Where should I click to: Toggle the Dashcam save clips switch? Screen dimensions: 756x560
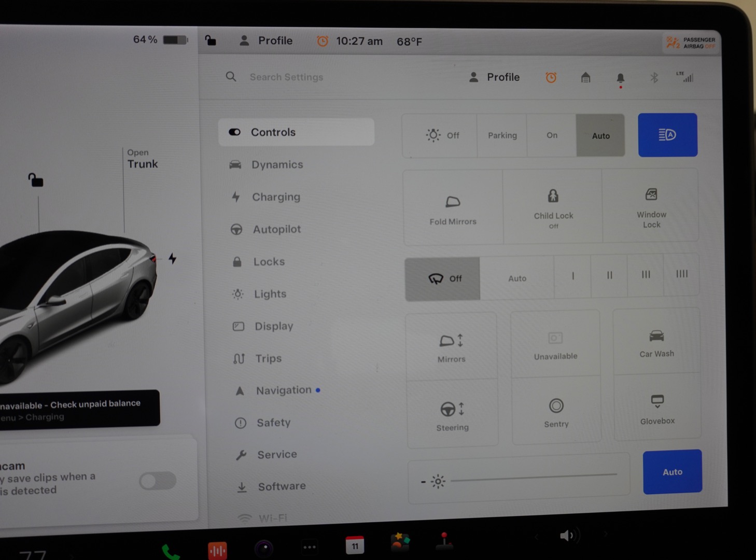(158, 481)
